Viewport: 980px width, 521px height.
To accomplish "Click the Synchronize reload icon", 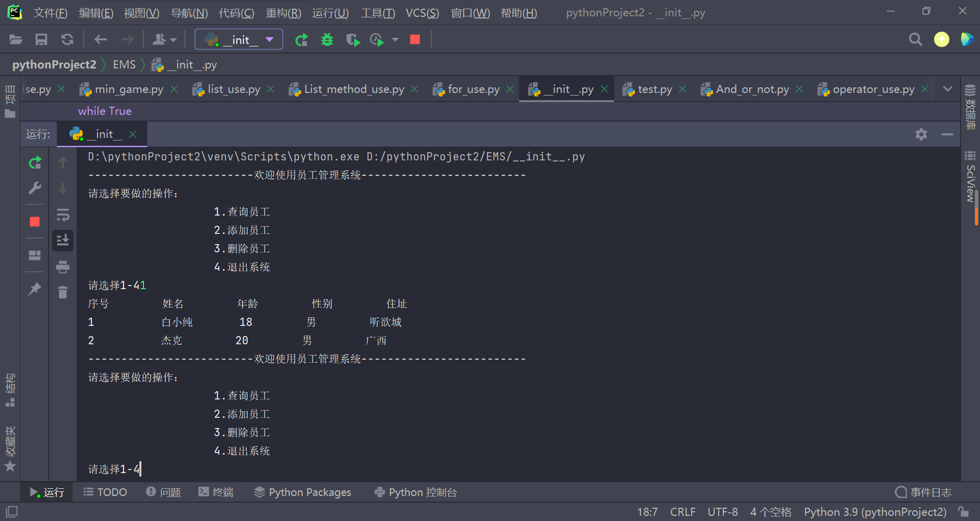I will pos(67,39).
